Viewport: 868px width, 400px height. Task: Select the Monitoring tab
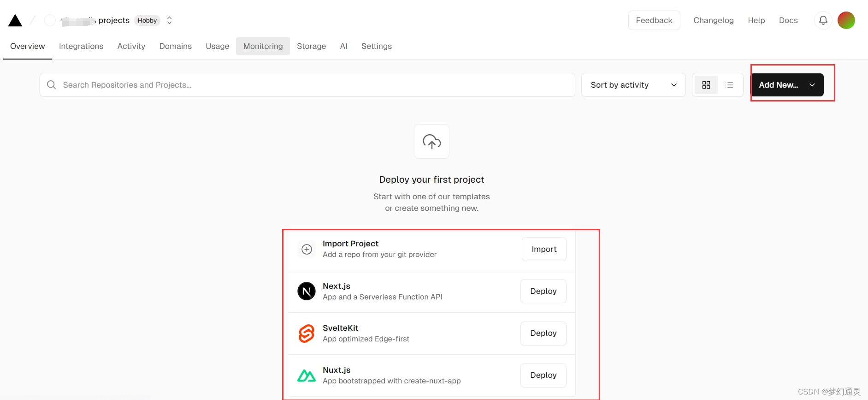(x=263, y=46)
